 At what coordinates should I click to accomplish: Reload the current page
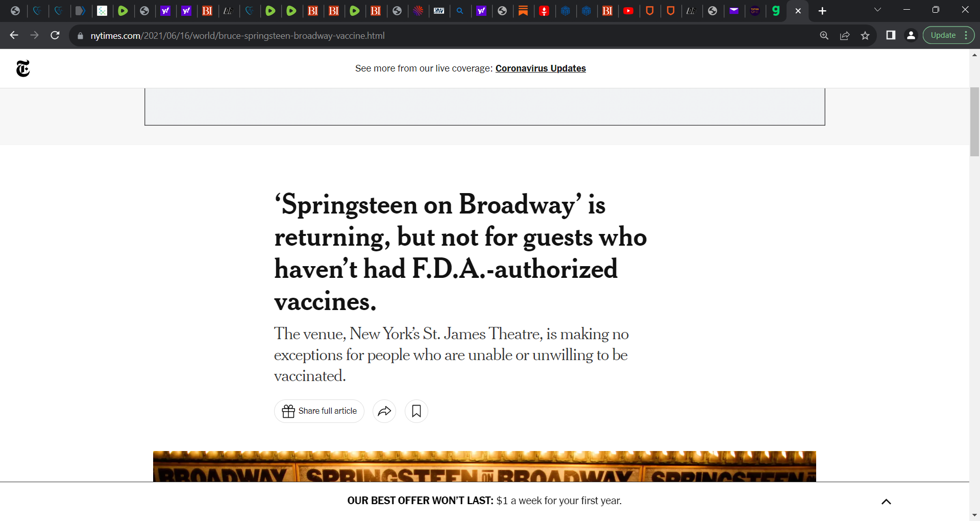point(55,35)
